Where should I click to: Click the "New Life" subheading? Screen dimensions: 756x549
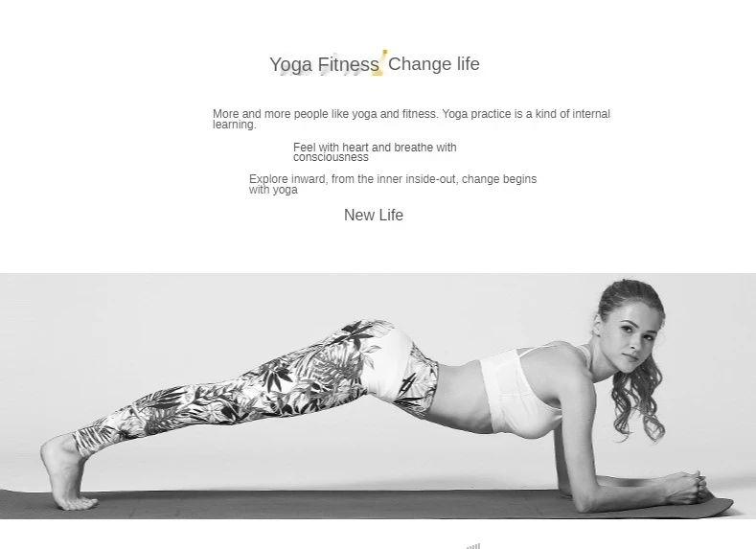(x=374, y=215)
